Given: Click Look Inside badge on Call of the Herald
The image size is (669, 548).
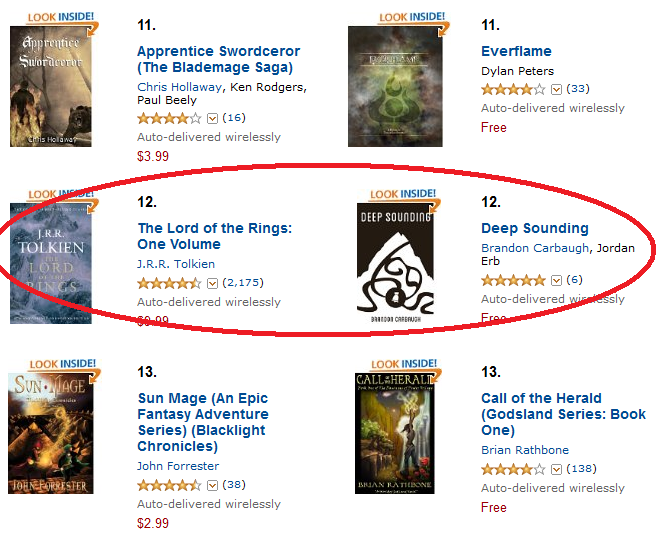Looking at the screenshot, I should [404, 364].
